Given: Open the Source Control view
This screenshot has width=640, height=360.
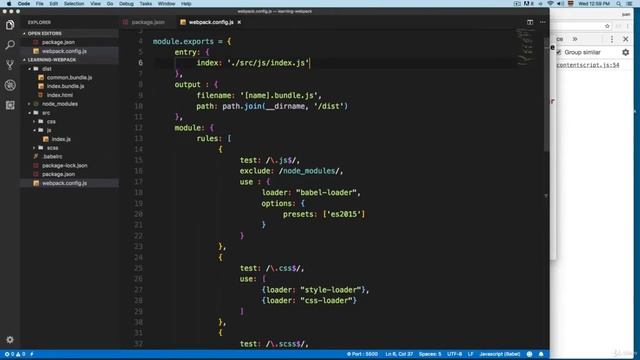Looking at the screenshot, I should point(10,64).
